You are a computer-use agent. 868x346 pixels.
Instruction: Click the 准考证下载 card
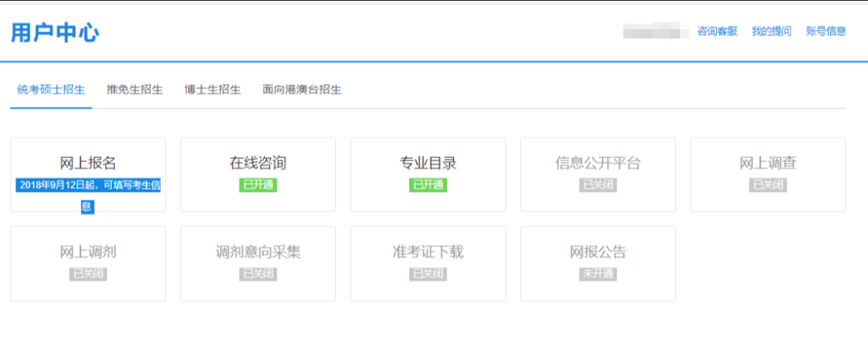coord(428,253)
